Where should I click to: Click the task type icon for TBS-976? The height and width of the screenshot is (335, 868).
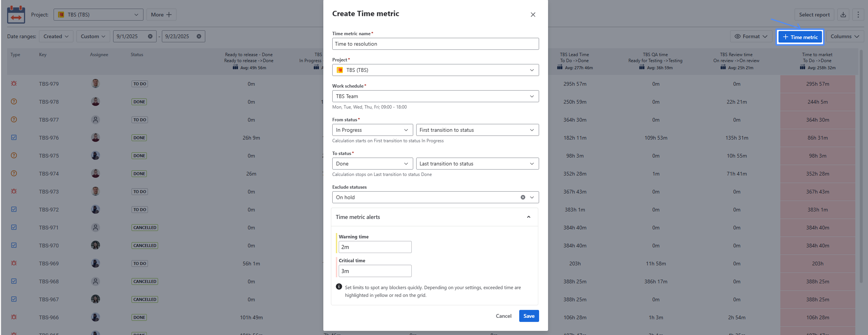click(x=14, y=137)
